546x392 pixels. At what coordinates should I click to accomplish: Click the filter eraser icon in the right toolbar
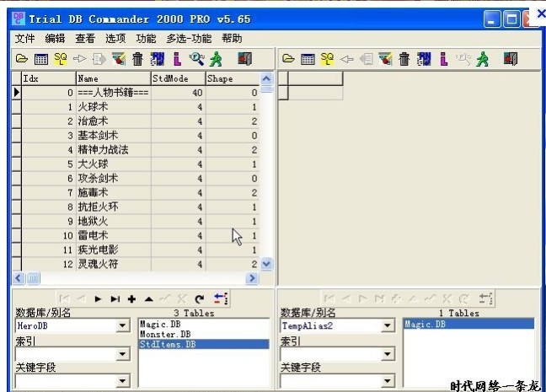(x=385, y=59)
